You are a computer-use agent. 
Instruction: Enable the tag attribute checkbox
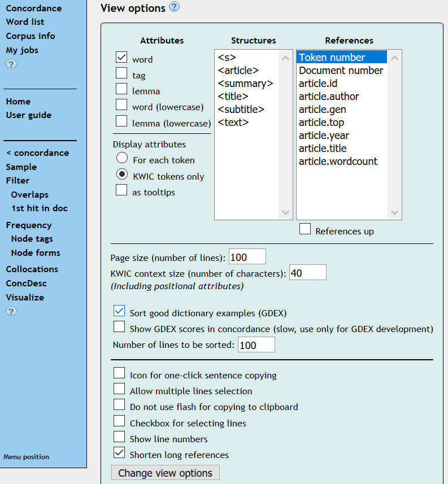tap(121, 73)
